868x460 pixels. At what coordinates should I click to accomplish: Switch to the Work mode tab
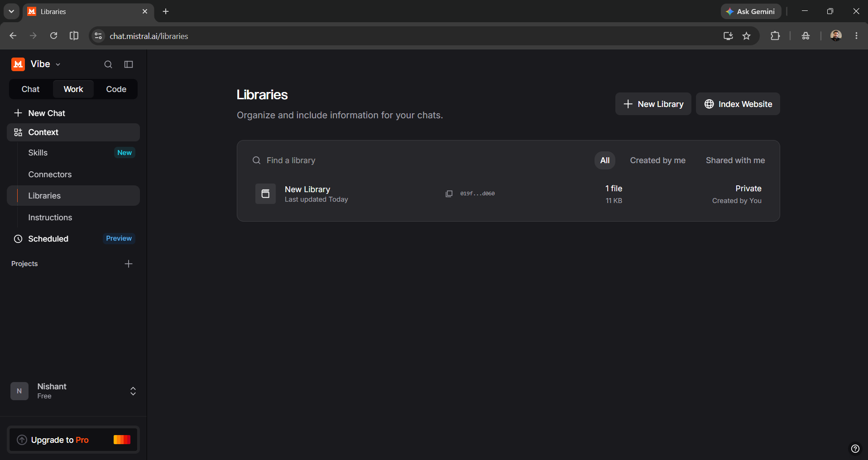coord(73,89)
